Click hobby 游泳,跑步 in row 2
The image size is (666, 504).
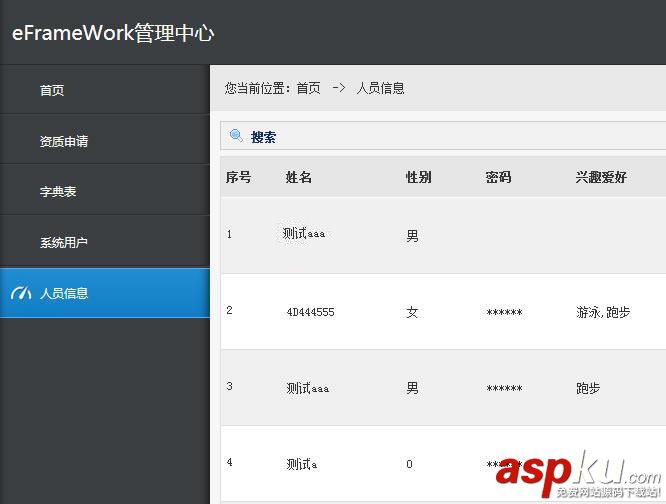tap(603, 313)
